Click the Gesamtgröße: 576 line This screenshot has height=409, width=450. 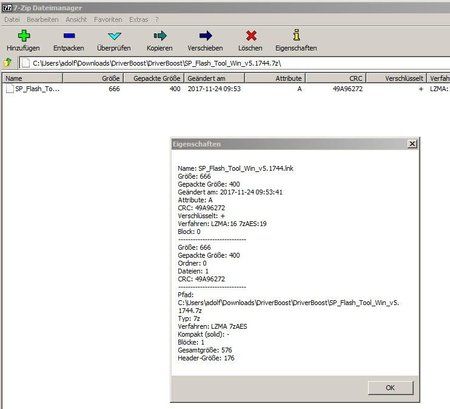tap(205, 350)
